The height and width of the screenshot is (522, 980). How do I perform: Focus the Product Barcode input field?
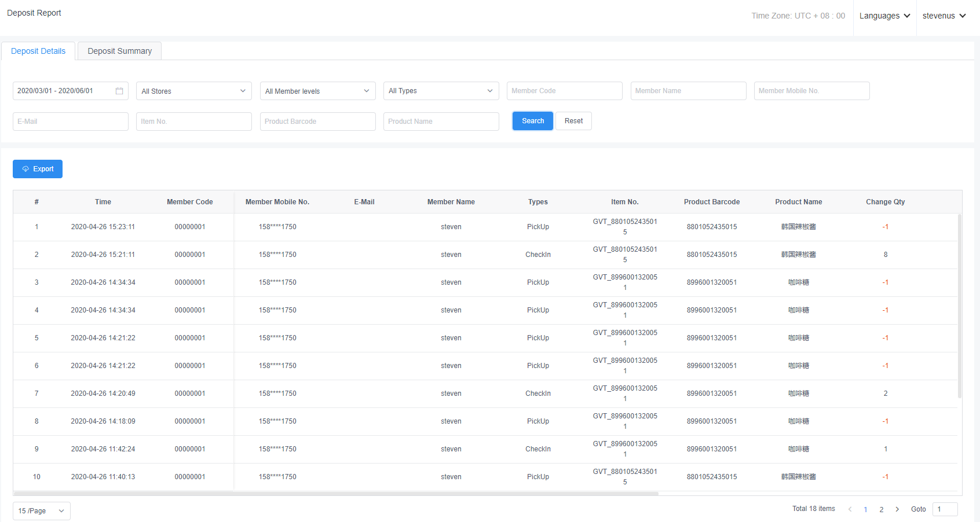[x=317, y=122]
